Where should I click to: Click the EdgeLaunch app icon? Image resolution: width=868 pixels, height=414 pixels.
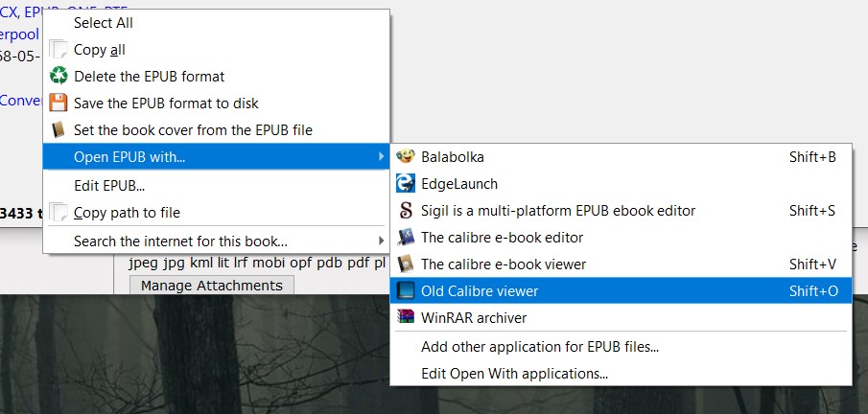(x=405, y=183)
